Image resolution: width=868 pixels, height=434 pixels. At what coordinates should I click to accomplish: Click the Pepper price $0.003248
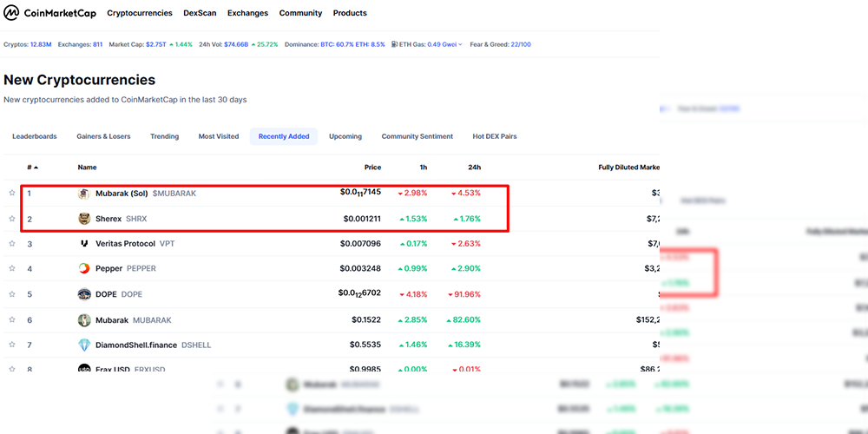point(360,268)
